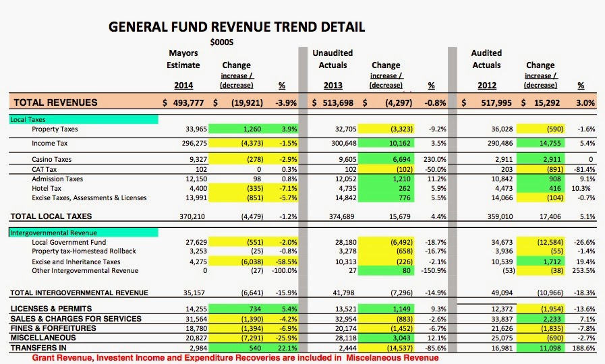Click the 2013 Unaudited Actuals year heading
This screenshot has height=364, width=605.
[x=333, y=85]
